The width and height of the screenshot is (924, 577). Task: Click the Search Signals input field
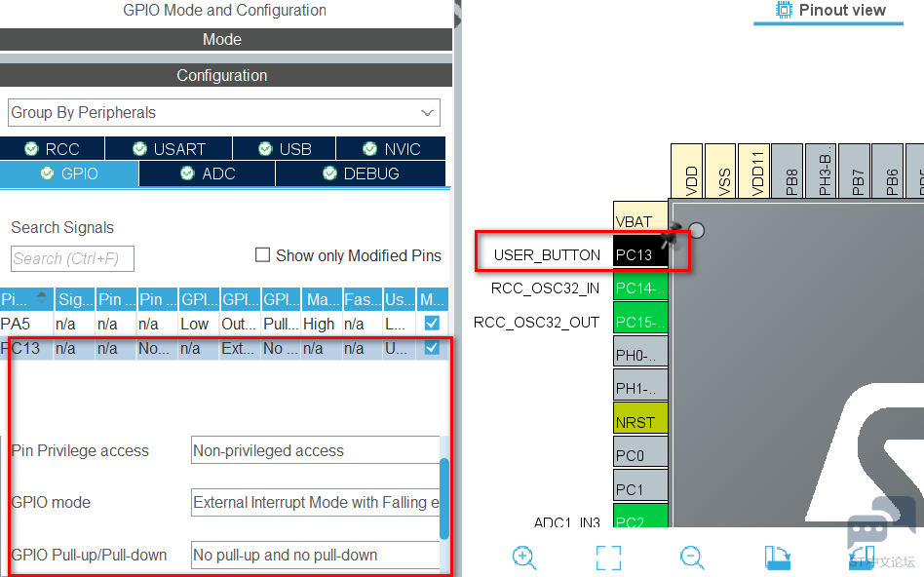pyautogui.click(x=72, y=258)
